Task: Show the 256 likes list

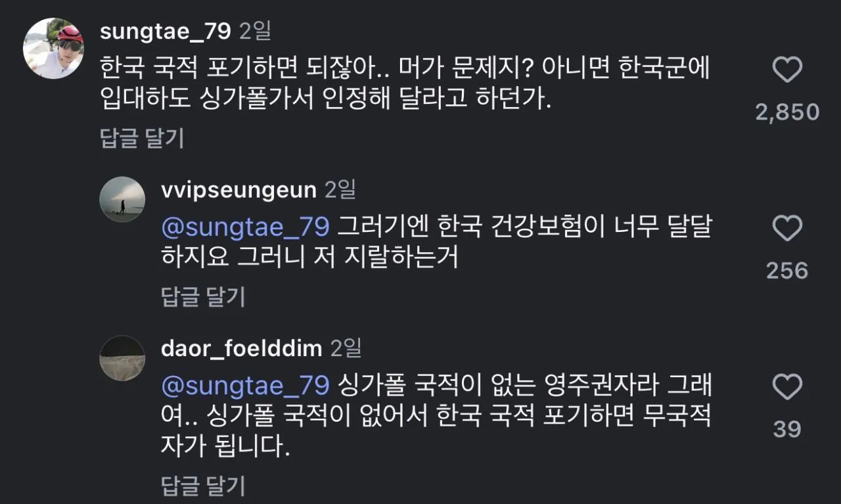Action: click(x=787, y=271)
